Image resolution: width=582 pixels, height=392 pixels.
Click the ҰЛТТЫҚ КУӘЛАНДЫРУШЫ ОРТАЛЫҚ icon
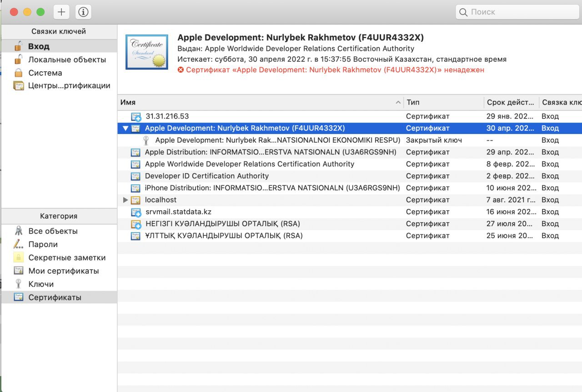pos(135,236)
